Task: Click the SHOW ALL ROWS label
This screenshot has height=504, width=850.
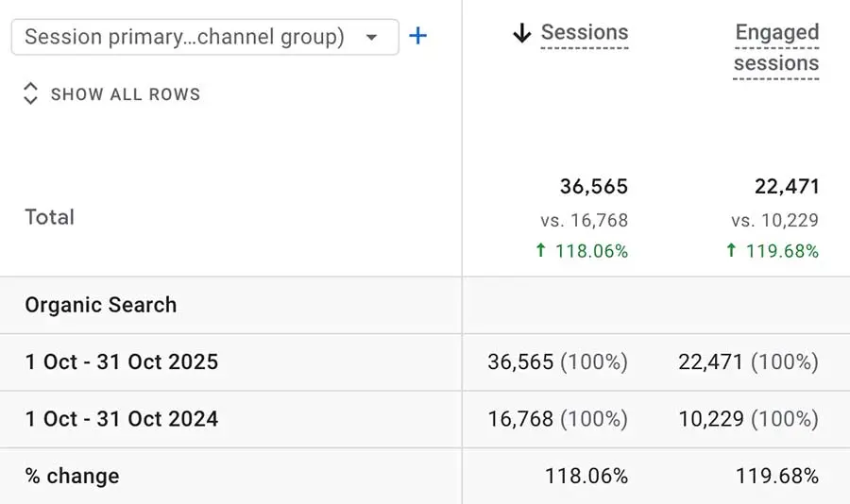Action: tap(126, 94)
